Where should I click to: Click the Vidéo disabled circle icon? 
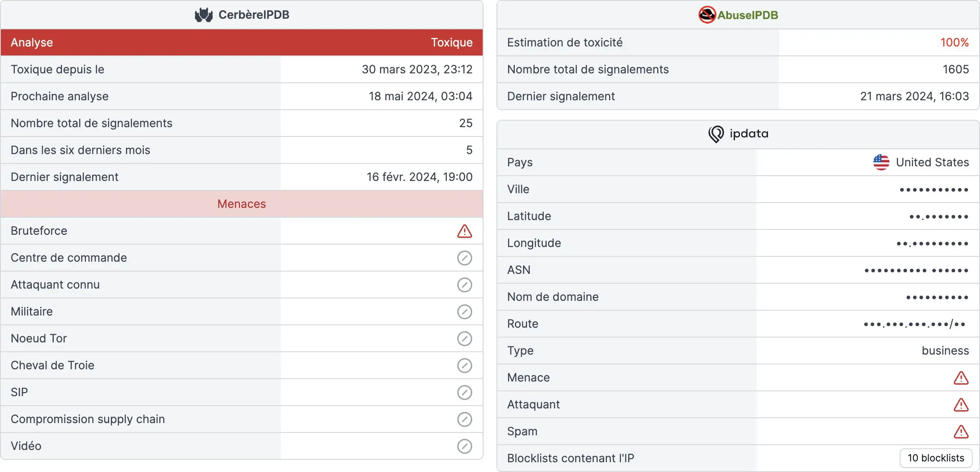coord(464,446)
